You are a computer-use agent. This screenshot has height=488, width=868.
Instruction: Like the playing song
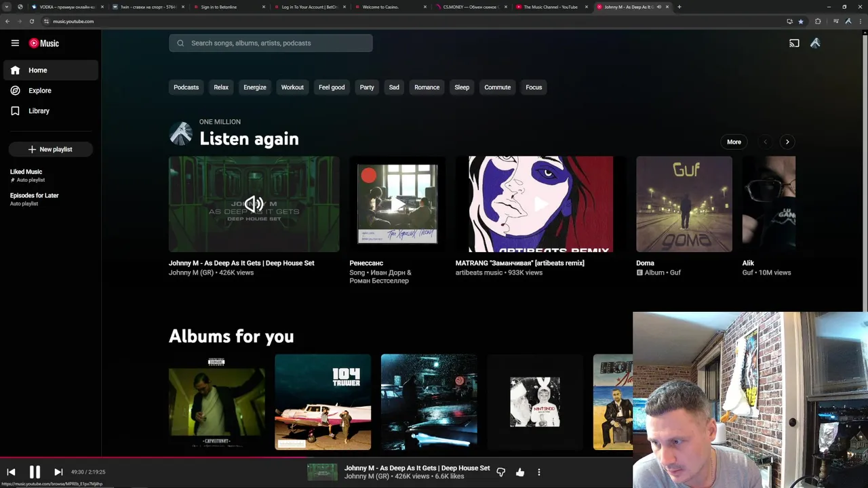pos(520,472)
